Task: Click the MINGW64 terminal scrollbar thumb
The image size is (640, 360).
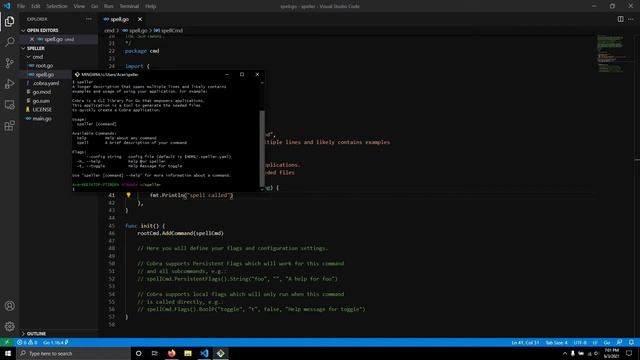Action: click(262, 148)
